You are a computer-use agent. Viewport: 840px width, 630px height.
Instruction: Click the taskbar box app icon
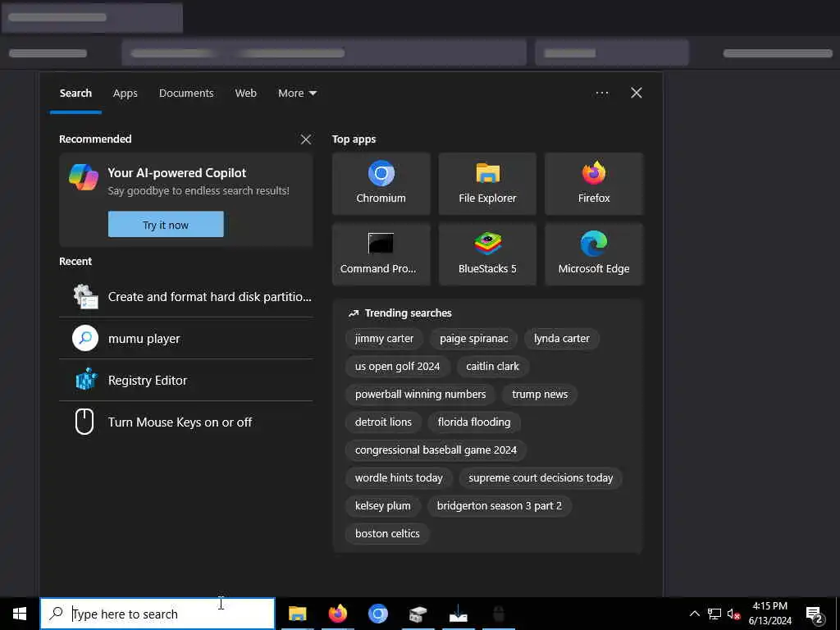click(x=418, y=614)
